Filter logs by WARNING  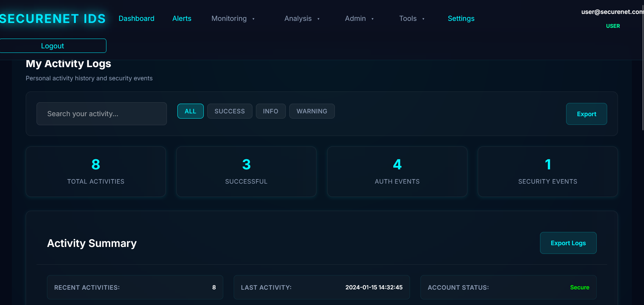pos(312,111)
